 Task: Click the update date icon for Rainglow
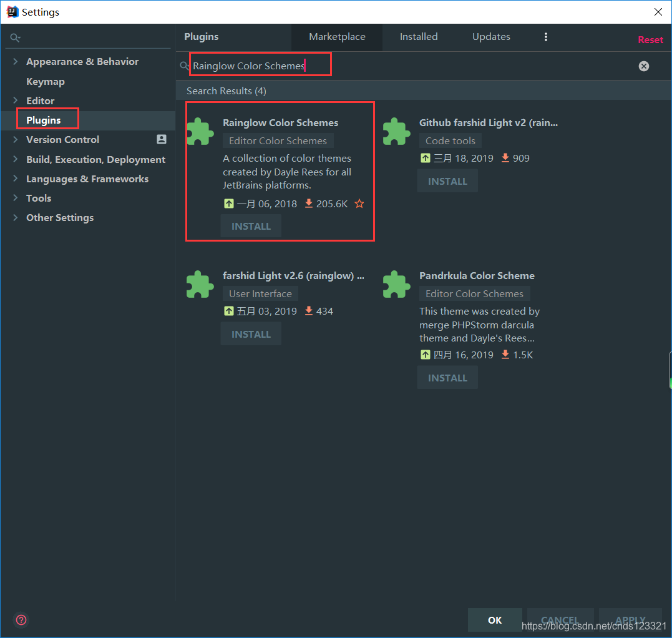coord(229,204)
